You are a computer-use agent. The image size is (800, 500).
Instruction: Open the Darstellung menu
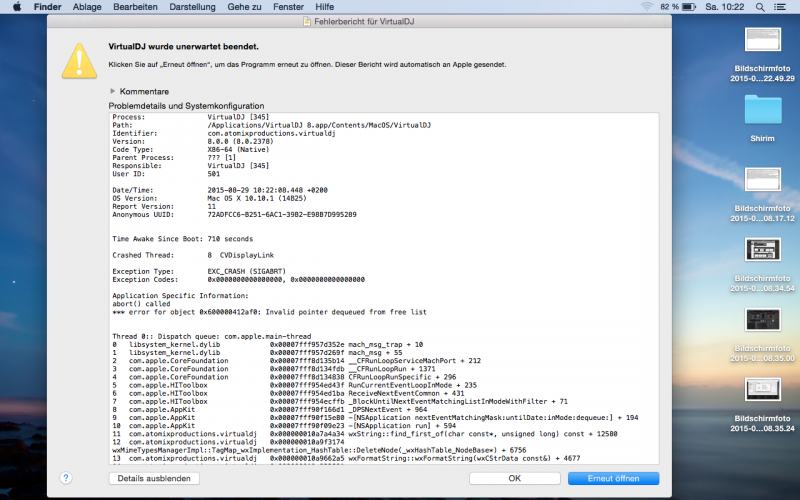192,7
